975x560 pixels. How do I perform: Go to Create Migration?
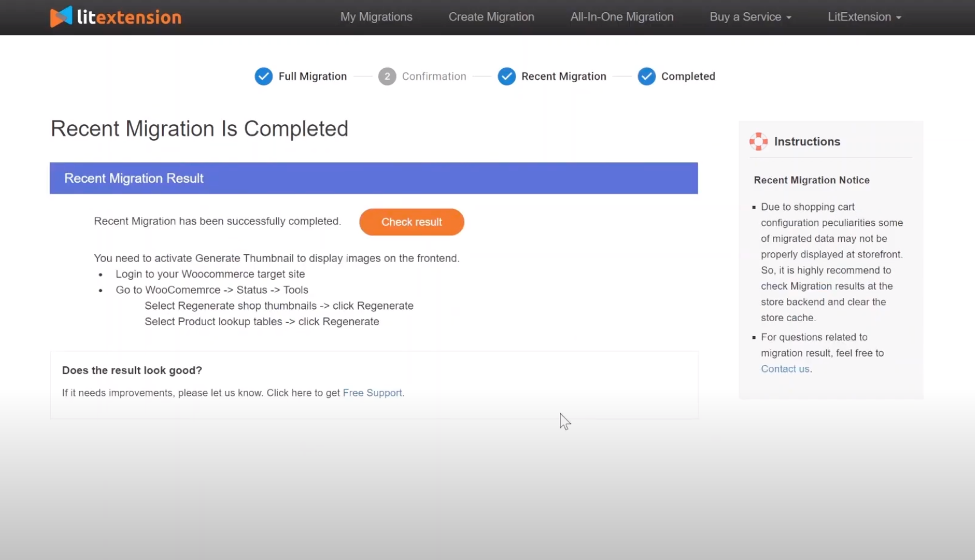coord(492,17)
